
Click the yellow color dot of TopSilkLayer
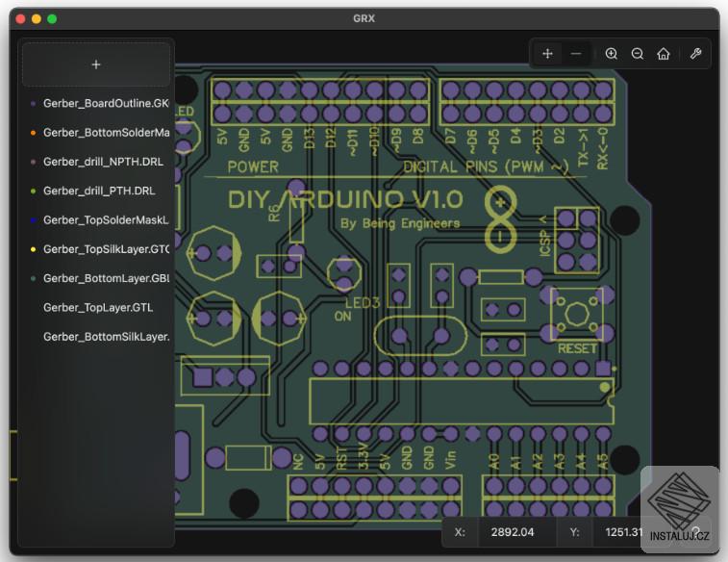33,249
